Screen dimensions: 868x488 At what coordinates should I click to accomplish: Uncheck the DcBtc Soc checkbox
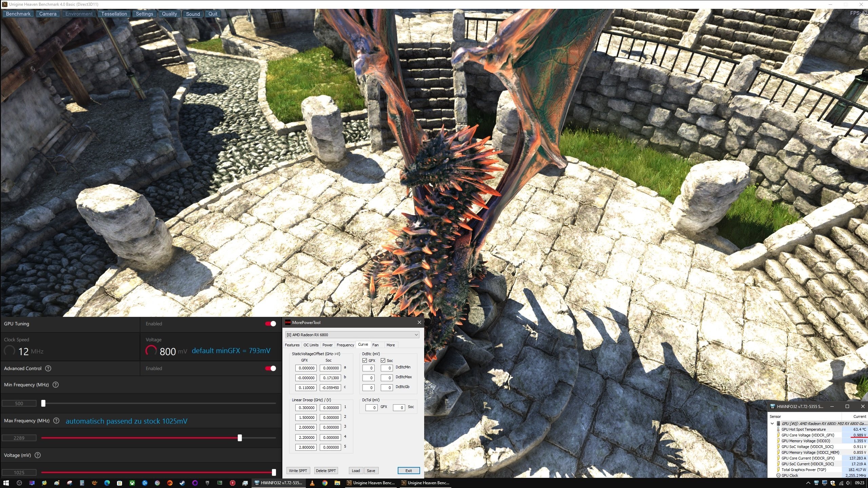pos(383,360)
